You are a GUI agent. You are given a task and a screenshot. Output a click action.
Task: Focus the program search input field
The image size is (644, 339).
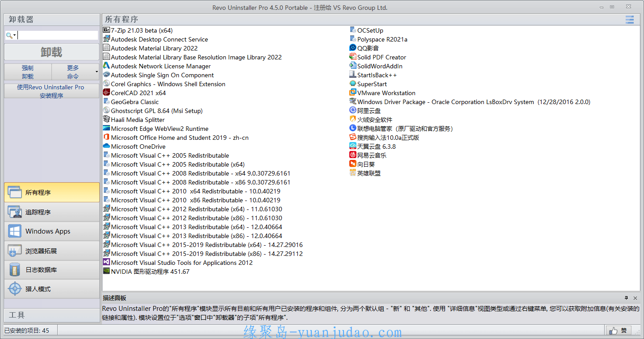point(58,35)
